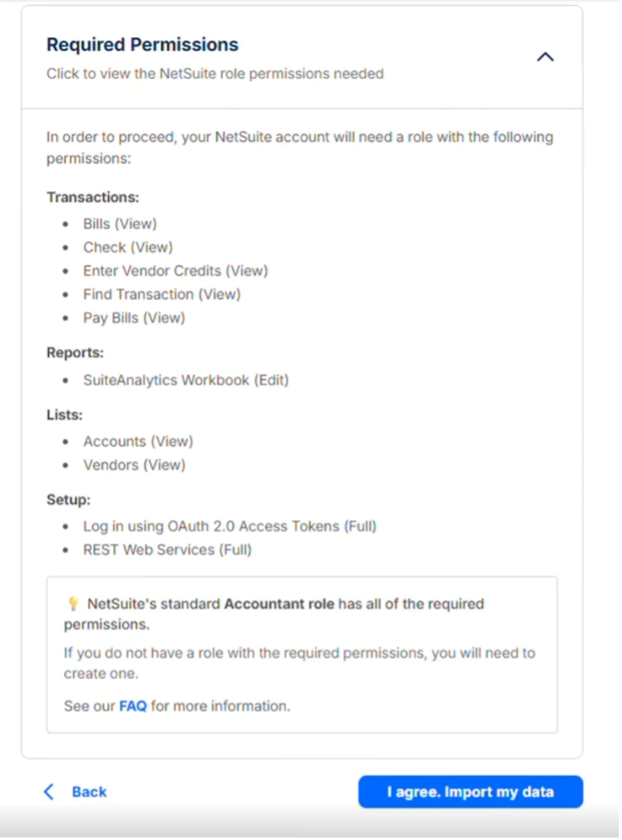
Task: Collapse the Required Permissions chevron
Action: [x=546, y=57]
